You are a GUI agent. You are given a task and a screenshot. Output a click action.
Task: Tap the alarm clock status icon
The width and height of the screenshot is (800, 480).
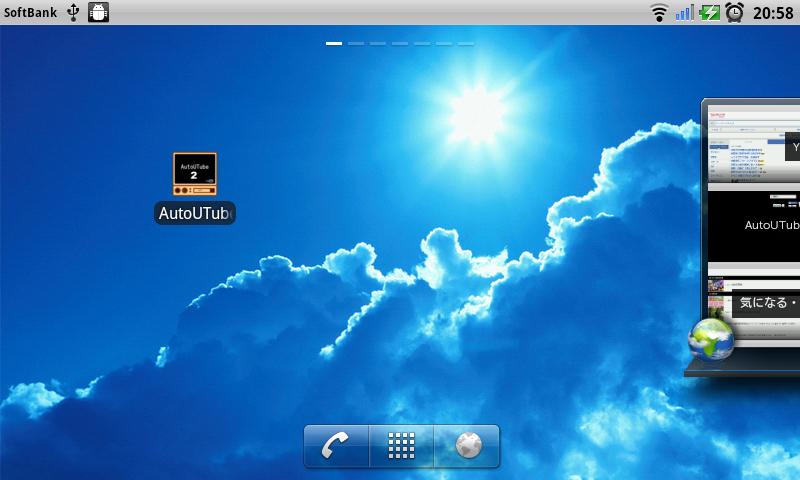[734, 12]
